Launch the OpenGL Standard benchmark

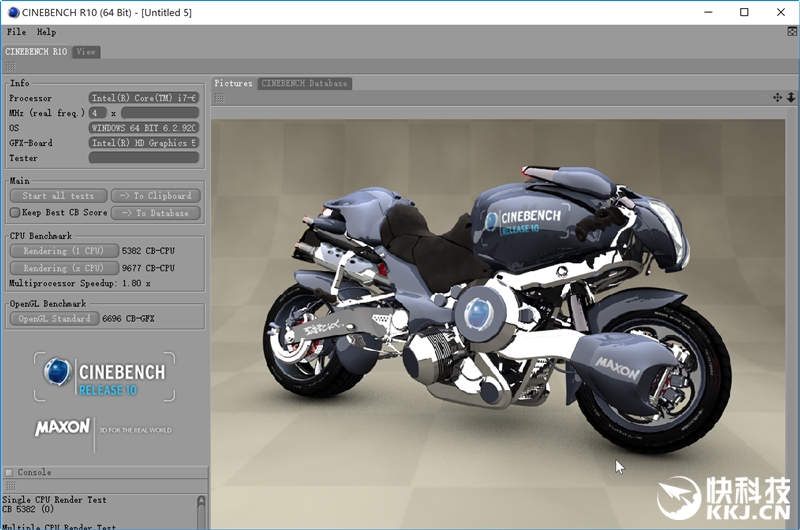tap(53, 319)
